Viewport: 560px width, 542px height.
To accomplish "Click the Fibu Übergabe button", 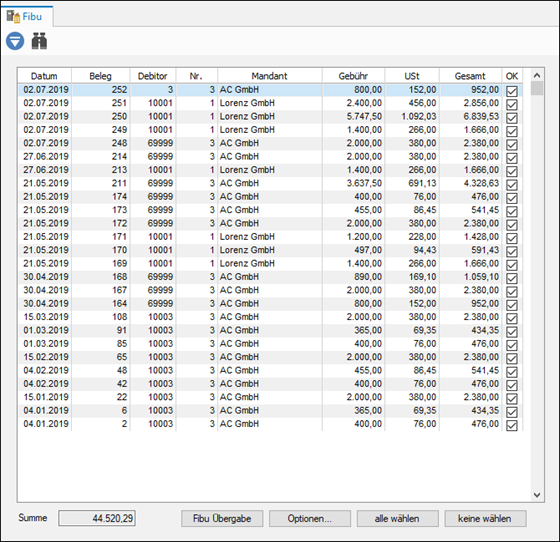I will tap(222, 518).
